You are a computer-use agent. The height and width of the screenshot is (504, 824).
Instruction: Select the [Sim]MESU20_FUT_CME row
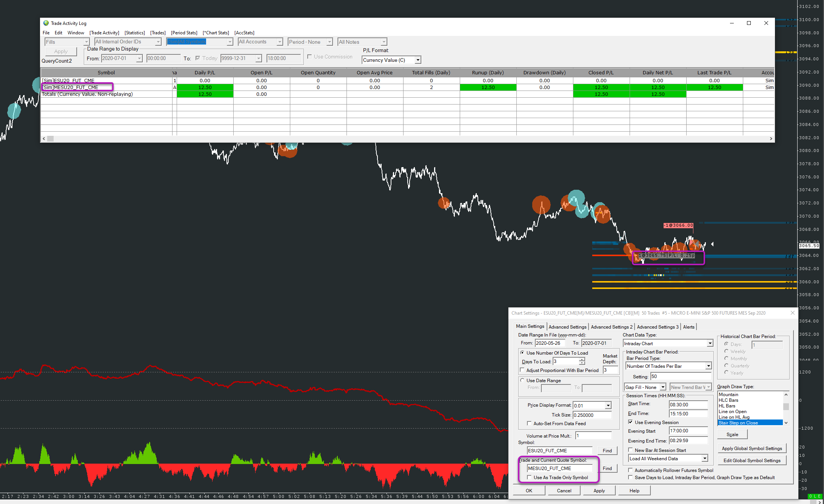pos(407,87)
